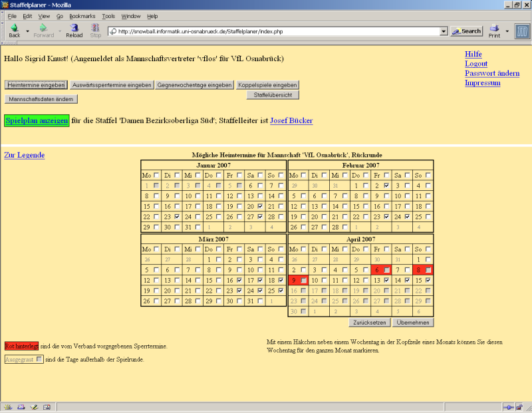This screenshot has height=413, width=532.
Task: Click the Gegnerwochentage eingeben button
Action: (x=194, y=85)
